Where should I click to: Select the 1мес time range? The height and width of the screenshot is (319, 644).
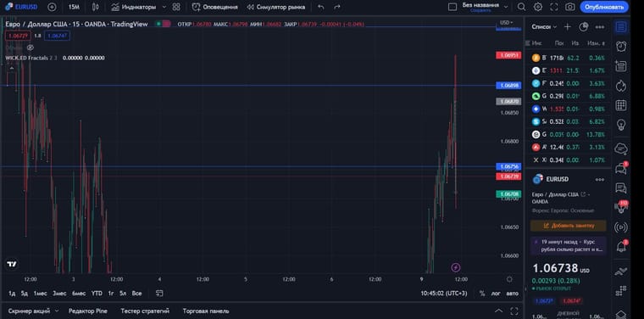click(41, 294)
